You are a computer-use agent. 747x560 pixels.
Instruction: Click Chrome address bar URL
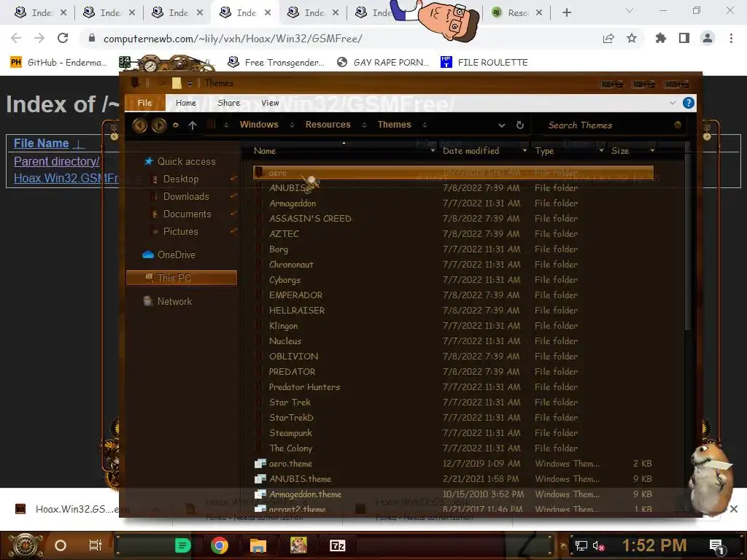click(x=233, y=39)
